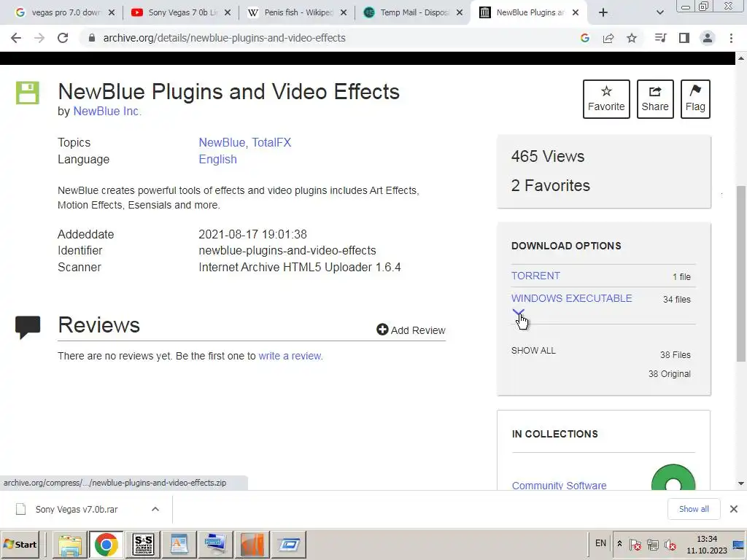Click the Favorite button
The width and height of the screenshot is (747, 560).
pos(606,99)
